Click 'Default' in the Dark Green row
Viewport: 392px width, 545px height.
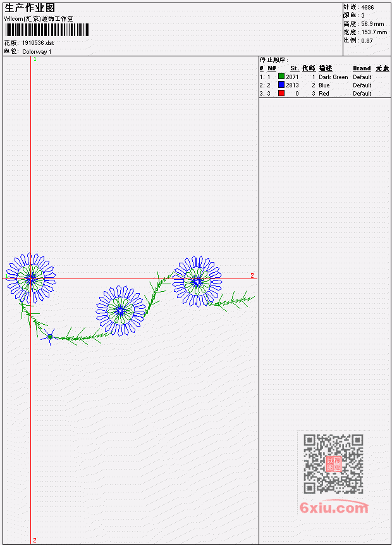click(x=362, y=77)
